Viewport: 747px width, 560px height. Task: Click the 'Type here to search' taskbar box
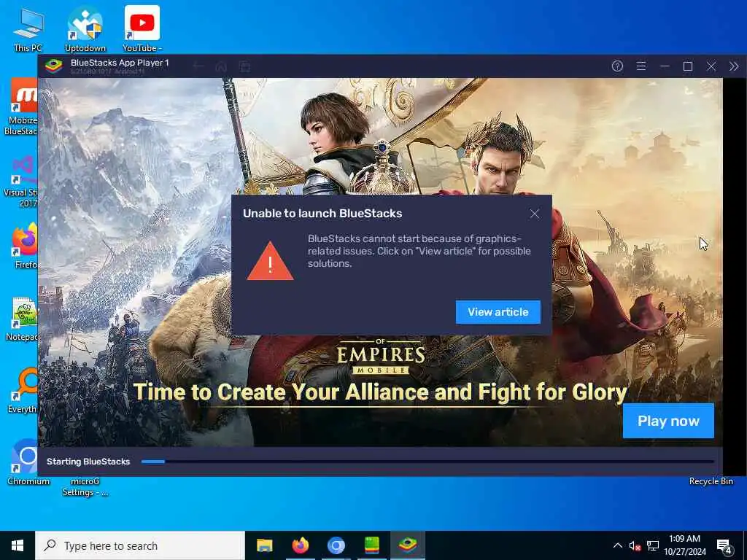coord(140,545)
